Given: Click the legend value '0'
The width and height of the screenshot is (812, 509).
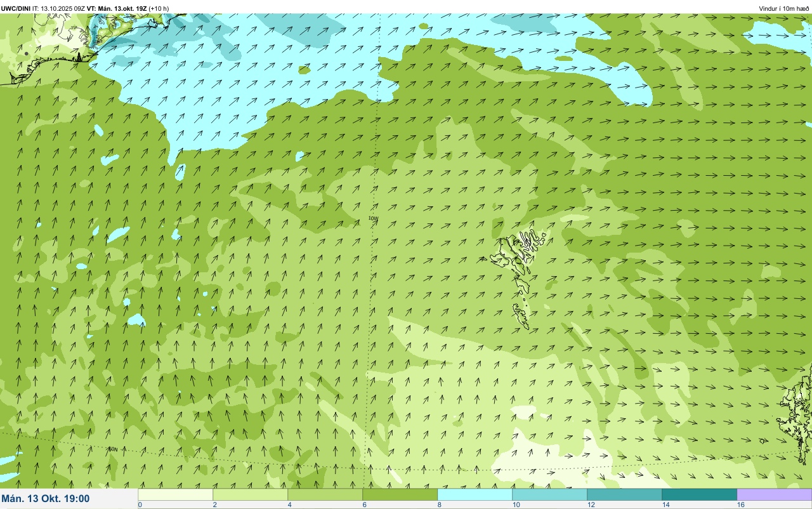Looking at the screenshot, I should tap(140, 505).
